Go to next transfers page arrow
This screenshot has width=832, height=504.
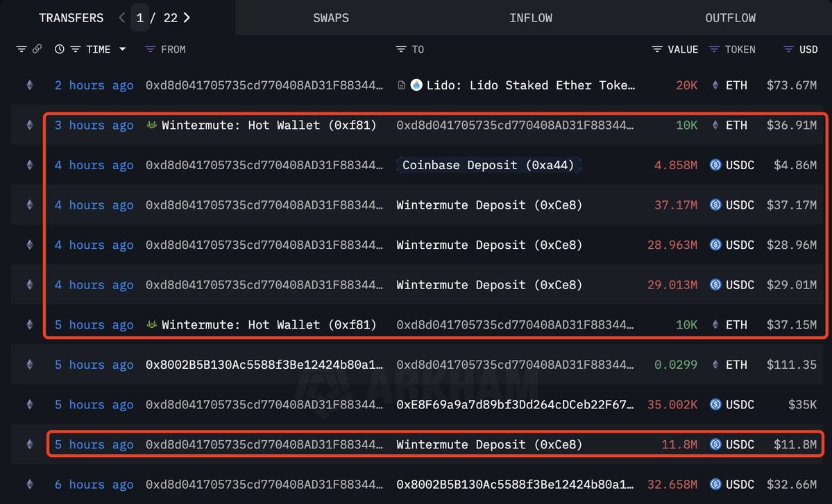click(x=186, y=17)
